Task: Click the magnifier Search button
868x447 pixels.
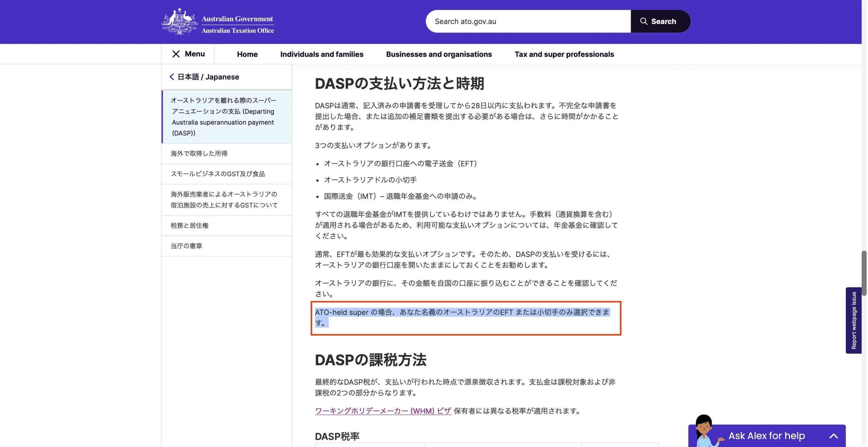Action: [660, 21]
